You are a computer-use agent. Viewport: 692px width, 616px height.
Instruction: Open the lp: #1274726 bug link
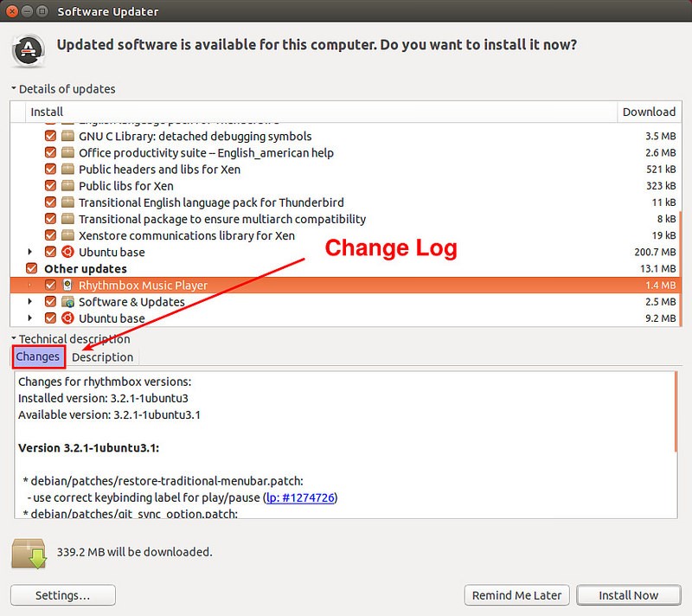(300, 497)
